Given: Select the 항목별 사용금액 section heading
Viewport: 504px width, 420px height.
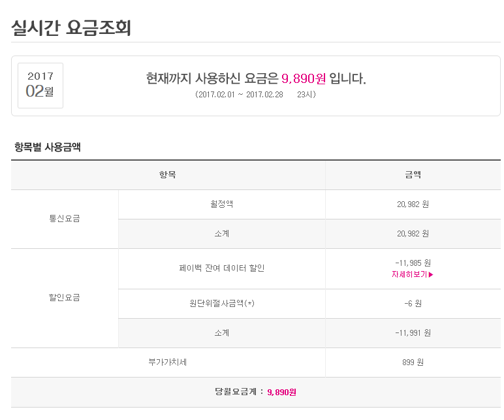Looking at the screenshot, I should pos(48,146).
